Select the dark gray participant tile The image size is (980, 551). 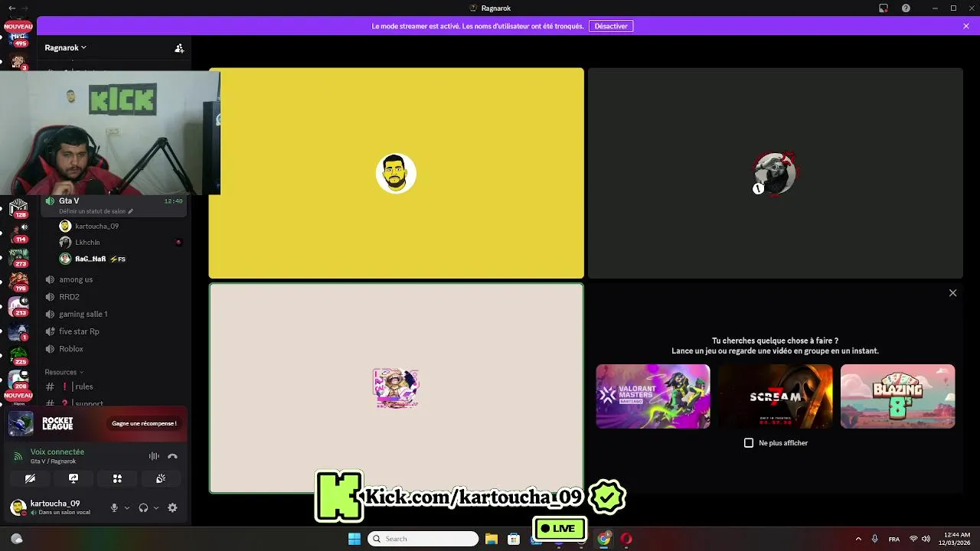[775, 173]
